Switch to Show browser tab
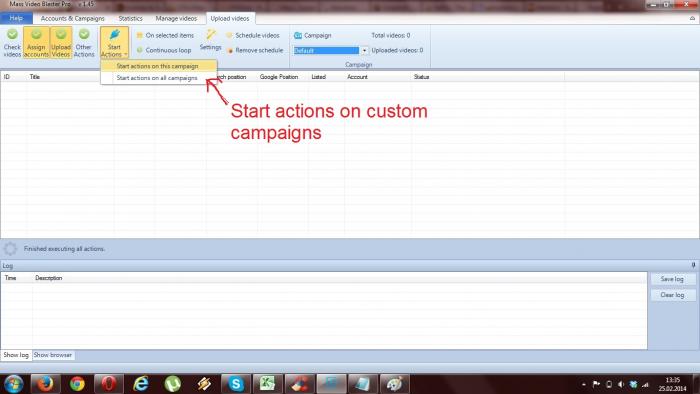This screenshot has width=700, height=394. tap(53, 355)
